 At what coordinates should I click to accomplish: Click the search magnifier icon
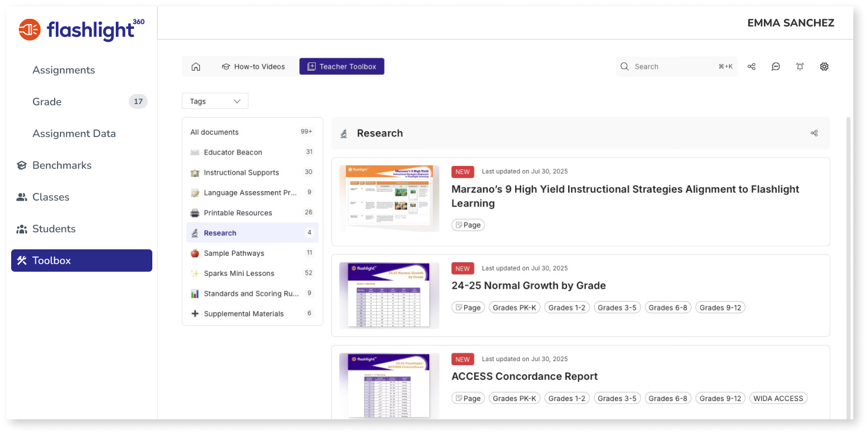click(x=625, y=66)
